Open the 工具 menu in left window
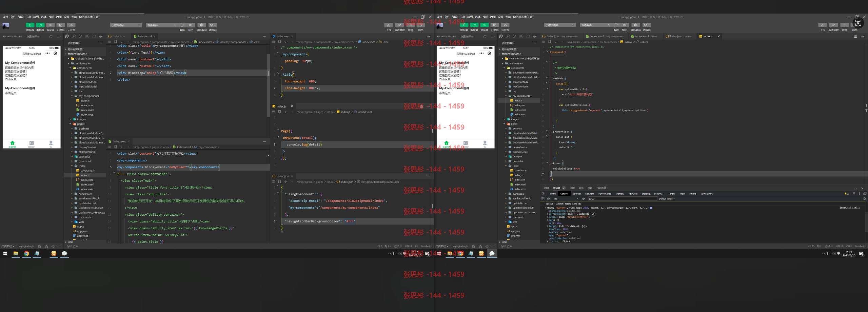 (x=28, y=17)
